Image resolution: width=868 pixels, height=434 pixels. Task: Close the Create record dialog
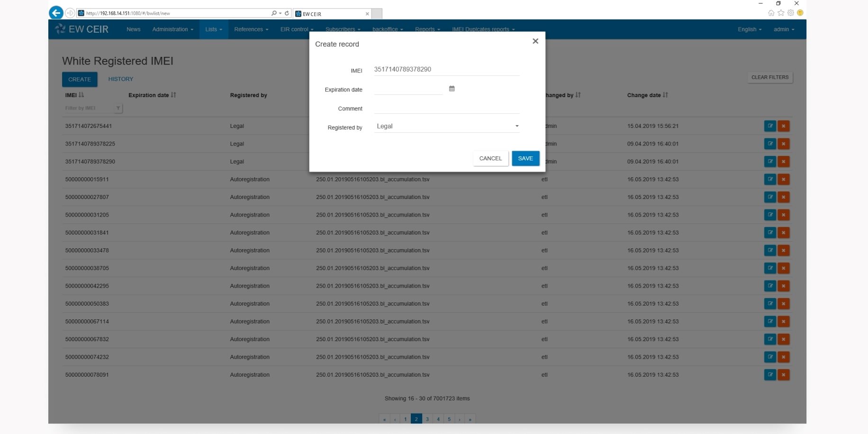pyautogui.click(x=535, y=41)
